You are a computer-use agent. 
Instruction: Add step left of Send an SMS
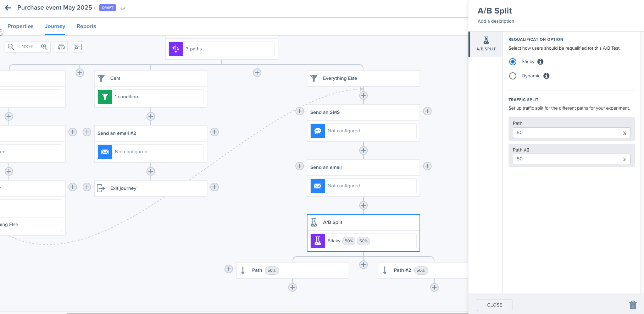tap(300, 111)
